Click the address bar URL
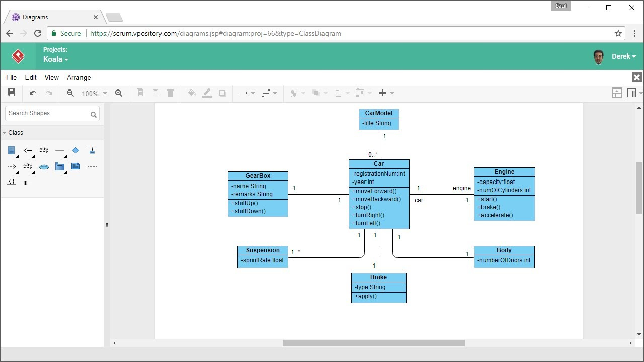Image resolution: width=644 pixels, height=362 pixels. click(215, 33)
